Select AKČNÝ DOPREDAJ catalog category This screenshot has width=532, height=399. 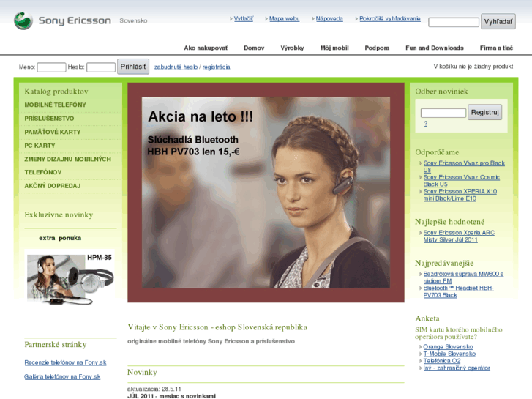(53, 186)
